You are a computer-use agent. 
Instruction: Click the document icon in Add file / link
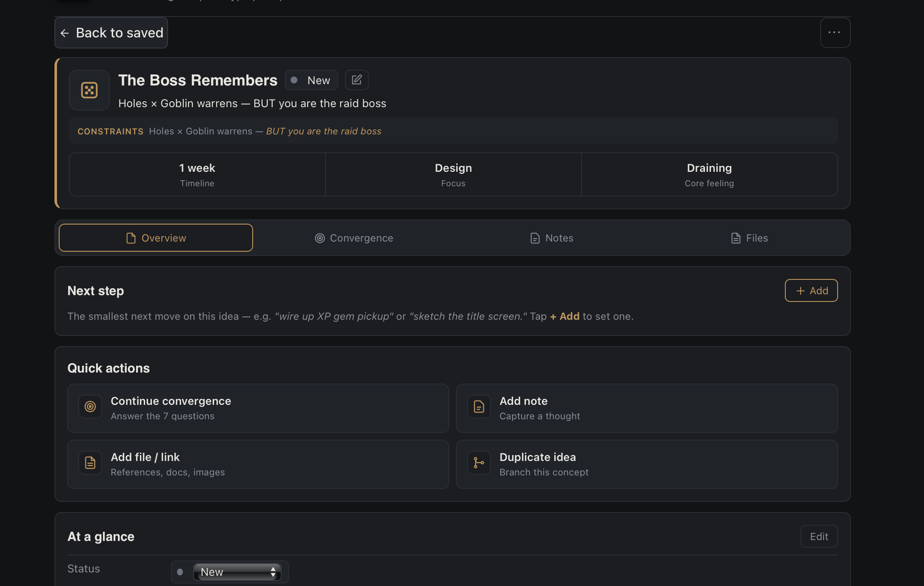(x=90, y=463)
